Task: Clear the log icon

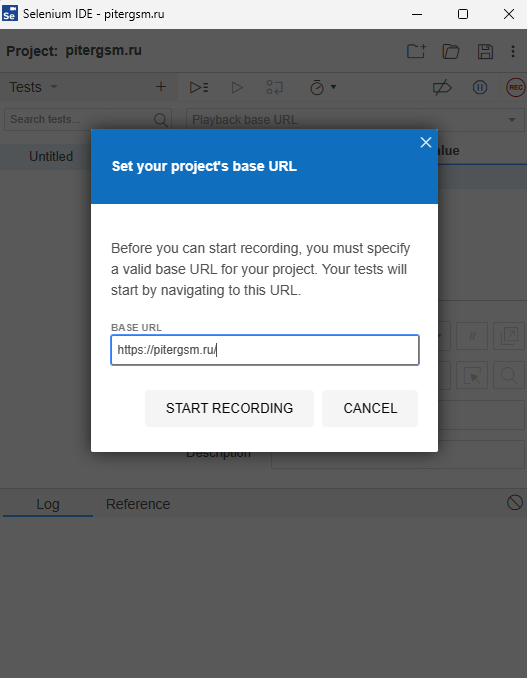Action: click(x=514, y=502)
